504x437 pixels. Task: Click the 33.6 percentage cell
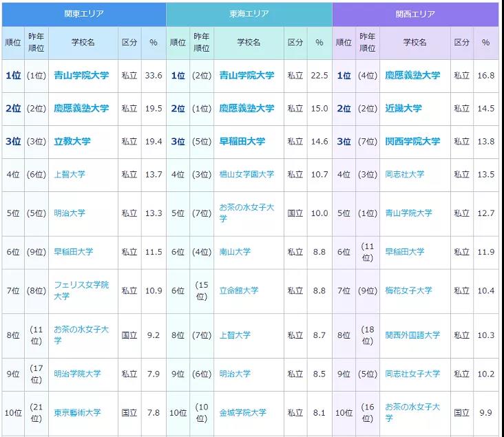154,76
